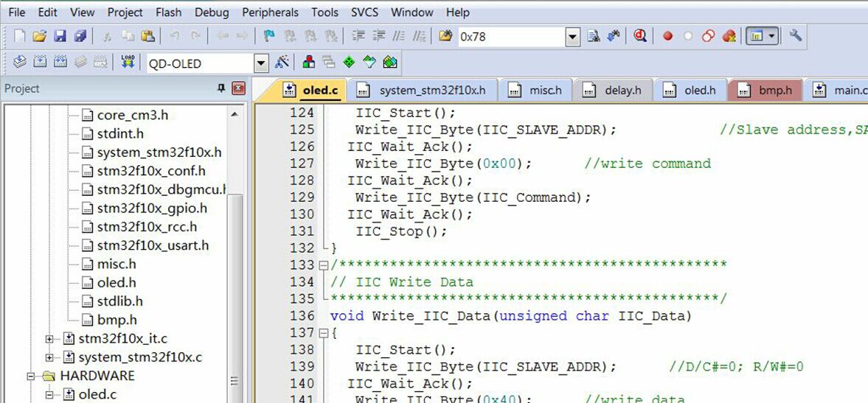Toggle breakpoint with the red dot icon
The height and width of the screenshot is (403, 868).
coord(667,36)
